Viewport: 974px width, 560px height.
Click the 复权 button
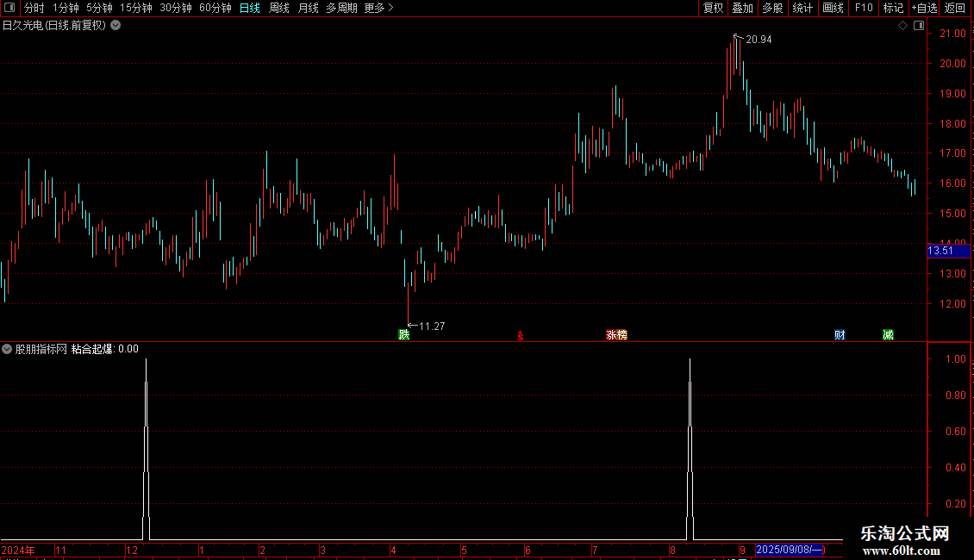pos(713,8)
